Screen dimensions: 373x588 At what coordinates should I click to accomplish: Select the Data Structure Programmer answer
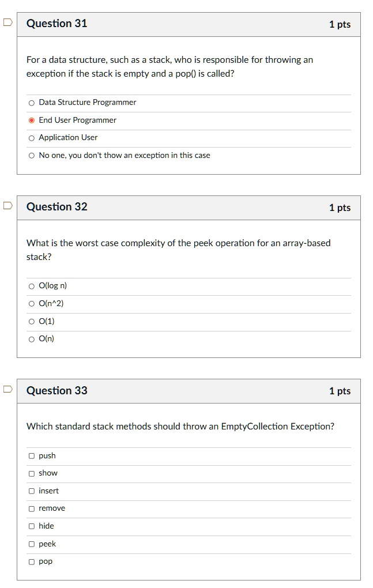pos(32,103)
